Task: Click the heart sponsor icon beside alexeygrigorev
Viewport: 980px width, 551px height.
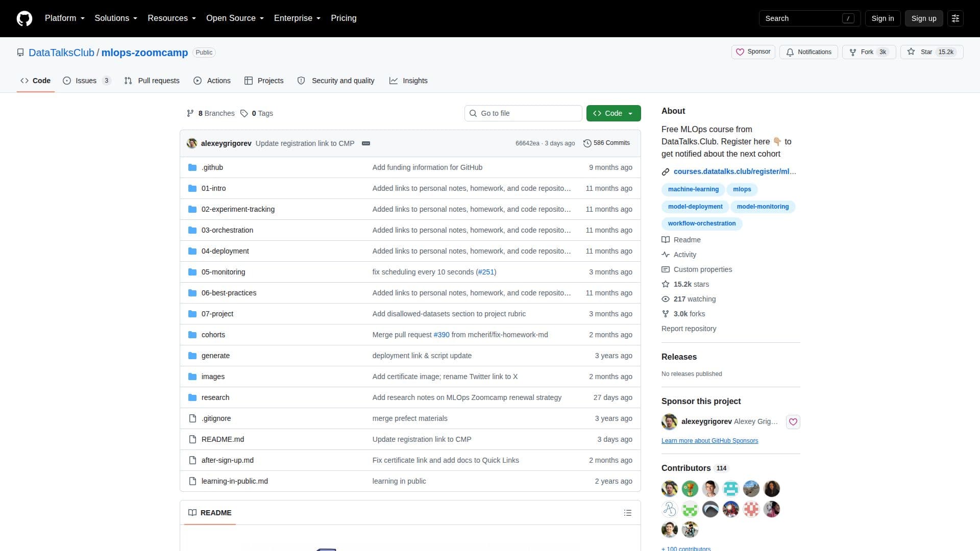Action: pyautogui.click(x=793, y=422)
